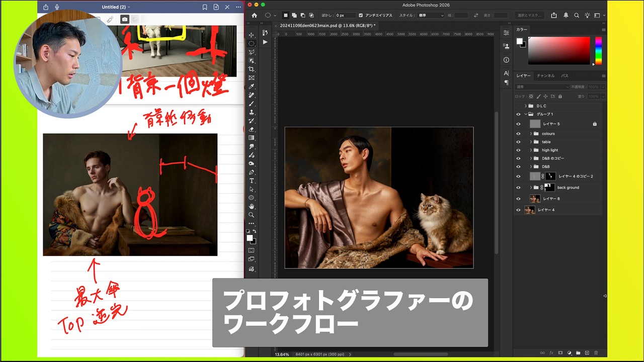This screenshot has height=362, width=644.
Task: Select the Smudge tool
Action: click(252, 146)
